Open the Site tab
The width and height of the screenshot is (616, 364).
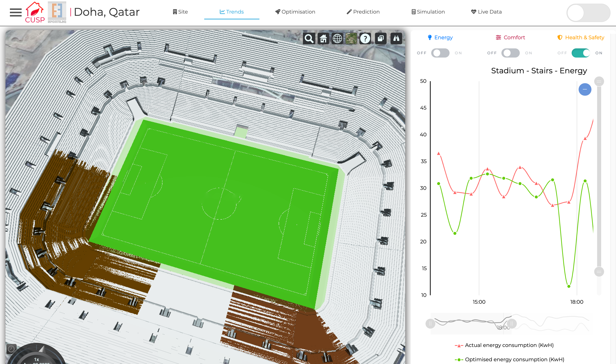point(180,12)
